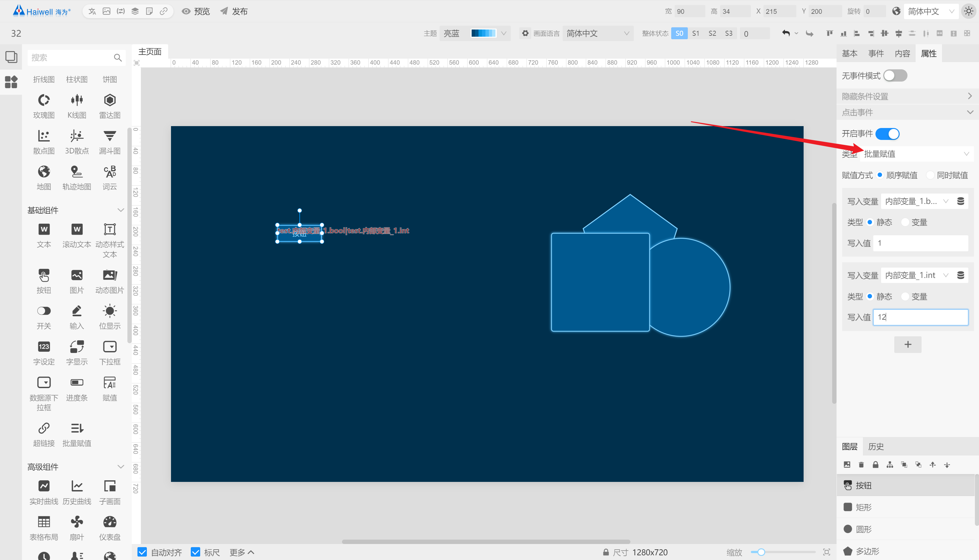Select the 仪表盘 gauge component
The image size is (979, 560).
[x=110, y=528]
